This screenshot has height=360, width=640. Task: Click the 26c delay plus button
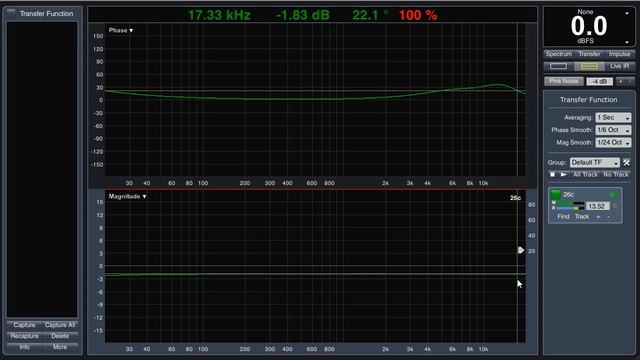click(x=598, y=217)
